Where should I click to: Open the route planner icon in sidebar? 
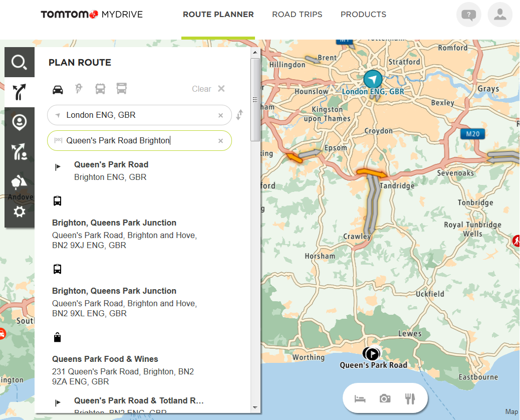coord(19,92)
